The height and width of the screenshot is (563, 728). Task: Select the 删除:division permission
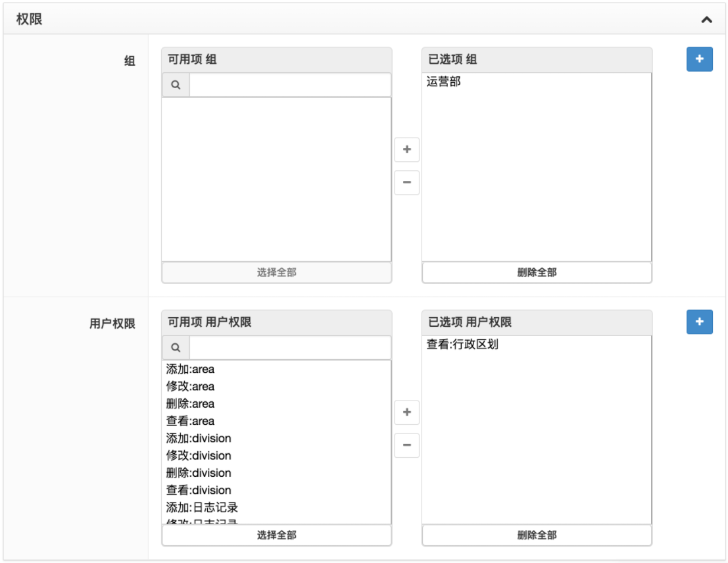tap(277, 473)
